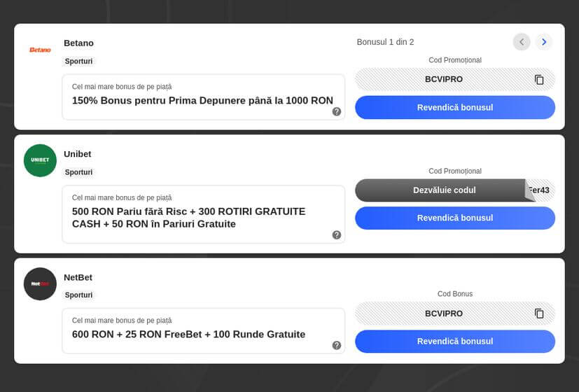The height and width of the screenshot is (392, 579).
Task: Select the Sporturi tag under Betano
Action: click(78, 62)
